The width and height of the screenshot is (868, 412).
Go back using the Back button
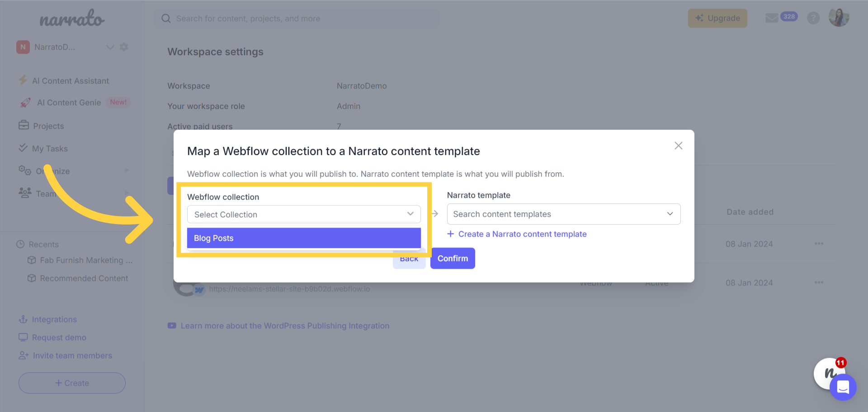coord(409,258)
